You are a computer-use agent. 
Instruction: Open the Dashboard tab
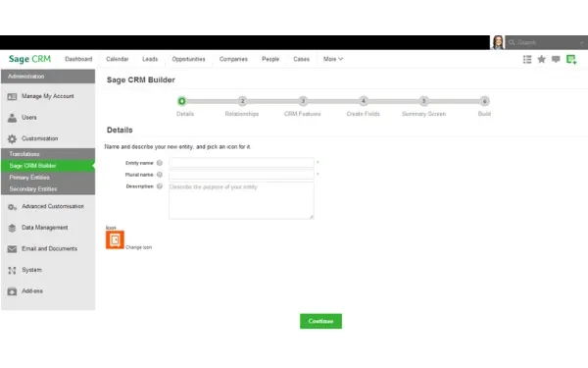pos(78,59)
